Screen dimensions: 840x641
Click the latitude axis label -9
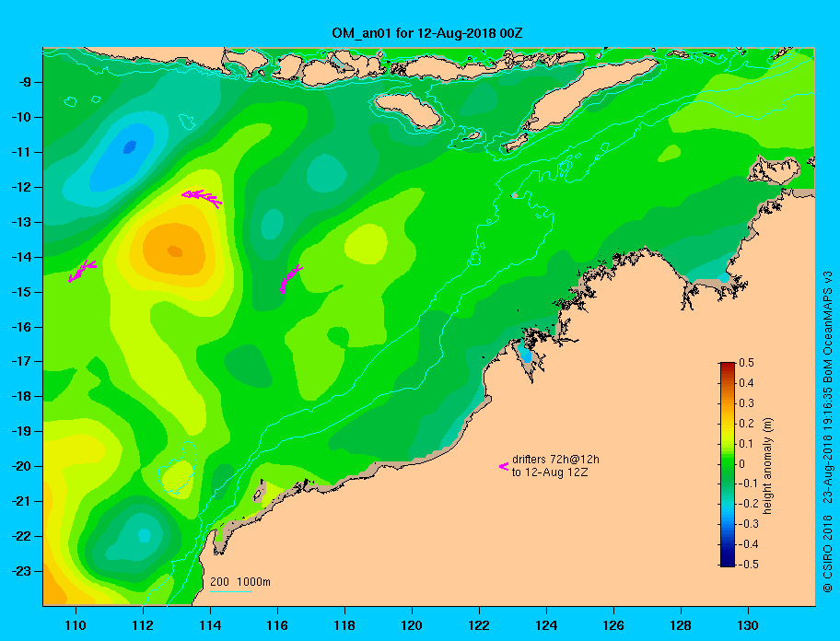pos(25,82)
